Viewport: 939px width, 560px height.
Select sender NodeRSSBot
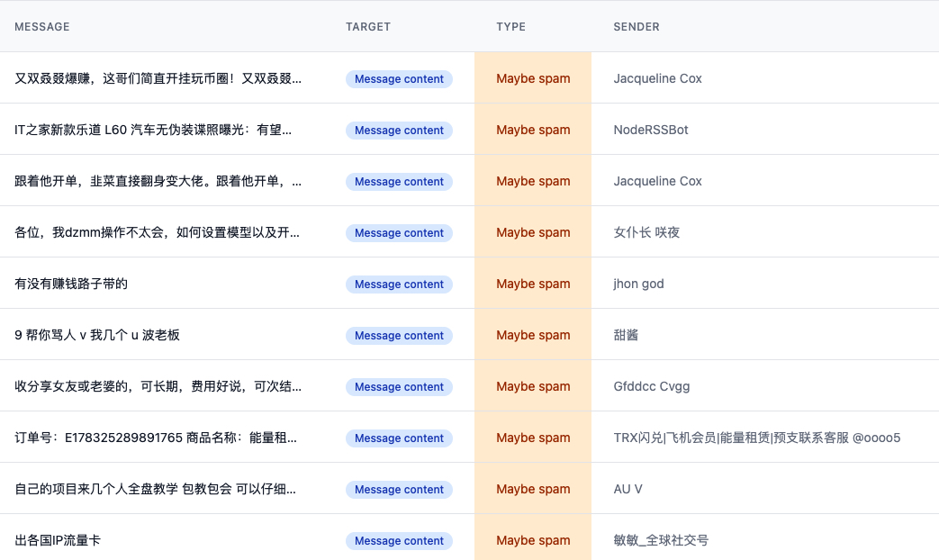pyautogui.click(x=650, y=130)
